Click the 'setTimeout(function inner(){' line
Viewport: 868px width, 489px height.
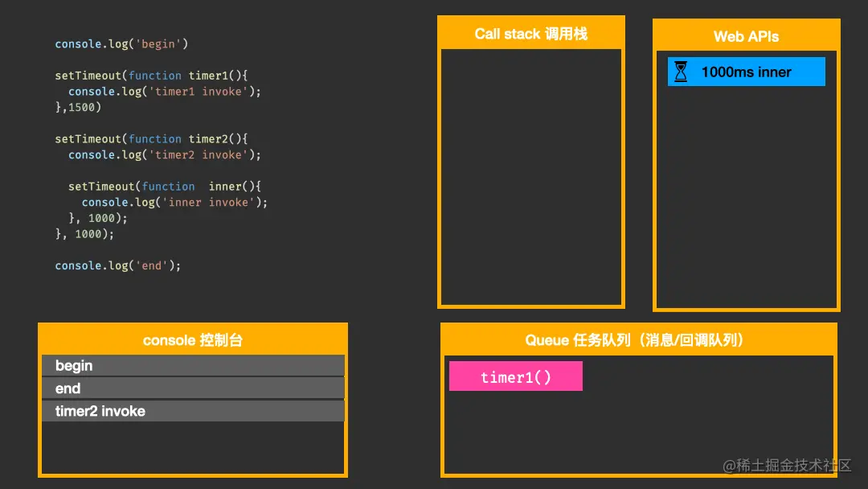tap(165, 187)
